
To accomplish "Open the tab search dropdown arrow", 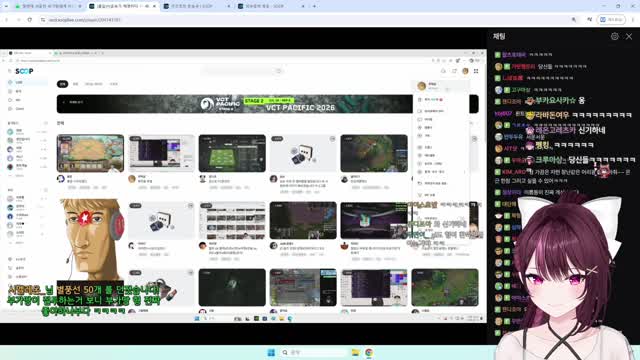I will coord(6,6).
